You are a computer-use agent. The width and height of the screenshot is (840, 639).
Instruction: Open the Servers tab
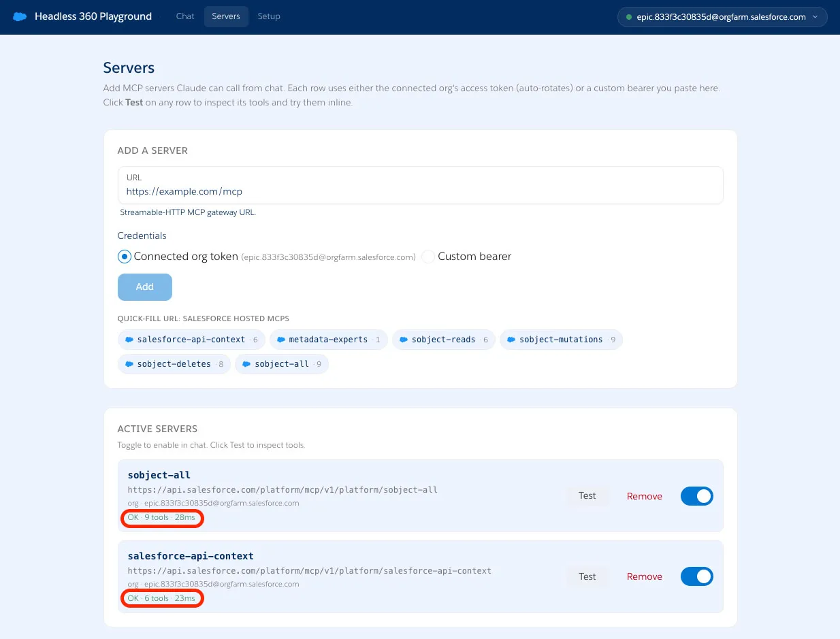point(226,16)
